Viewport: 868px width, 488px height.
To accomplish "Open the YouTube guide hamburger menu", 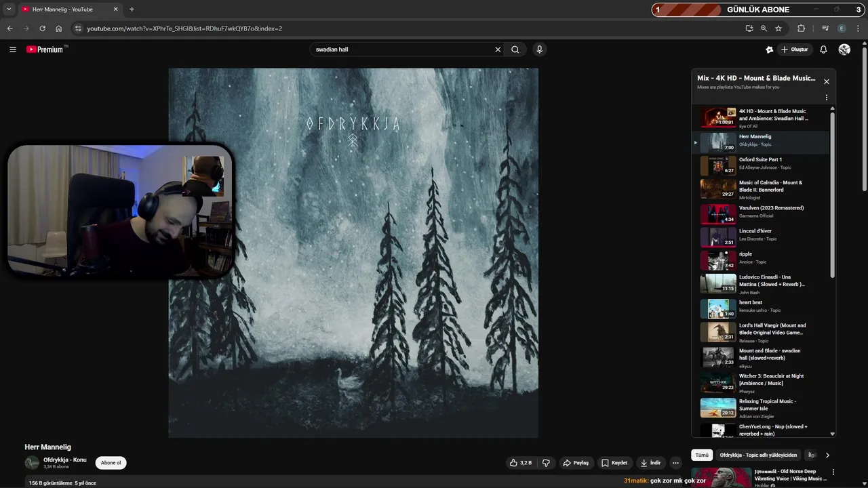I will click(12, 49).
